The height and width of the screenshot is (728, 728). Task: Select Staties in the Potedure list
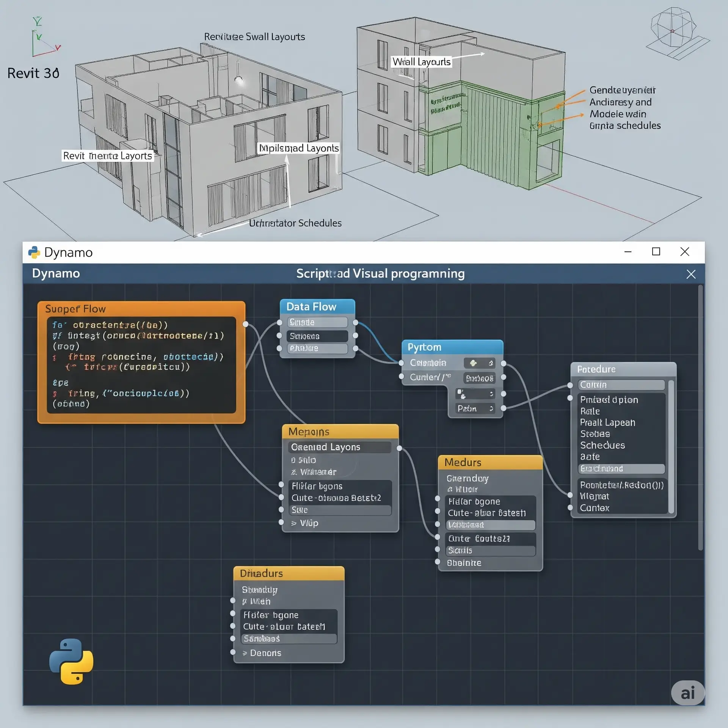[595, 434]
